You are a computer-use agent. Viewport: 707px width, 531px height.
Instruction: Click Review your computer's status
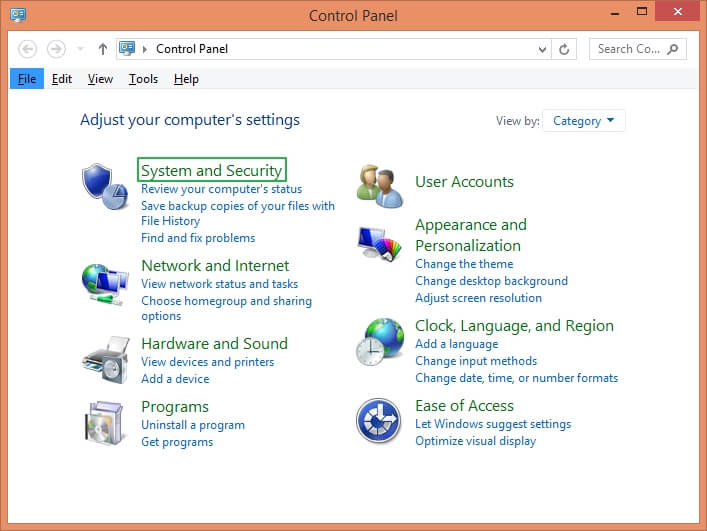[221, 189]
